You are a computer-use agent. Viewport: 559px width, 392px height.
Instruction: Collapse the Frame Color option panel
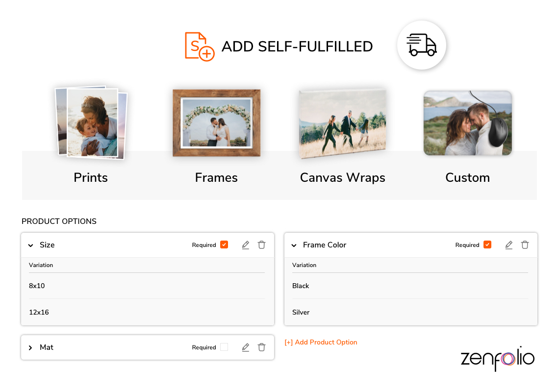[x=294, y=245]
